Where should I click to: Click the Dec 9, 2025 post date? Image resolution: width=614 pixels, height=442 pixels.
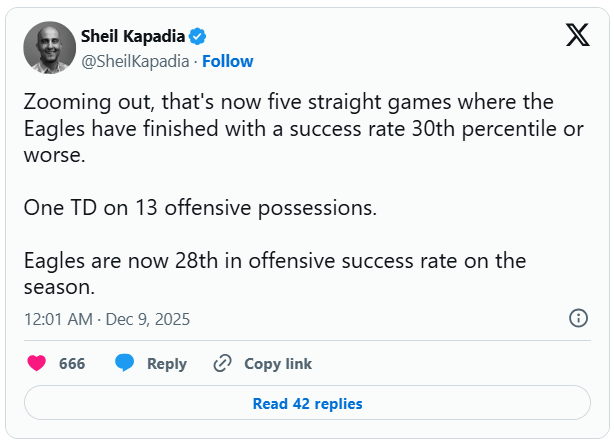pyautogui.click(x=148, y=319)
